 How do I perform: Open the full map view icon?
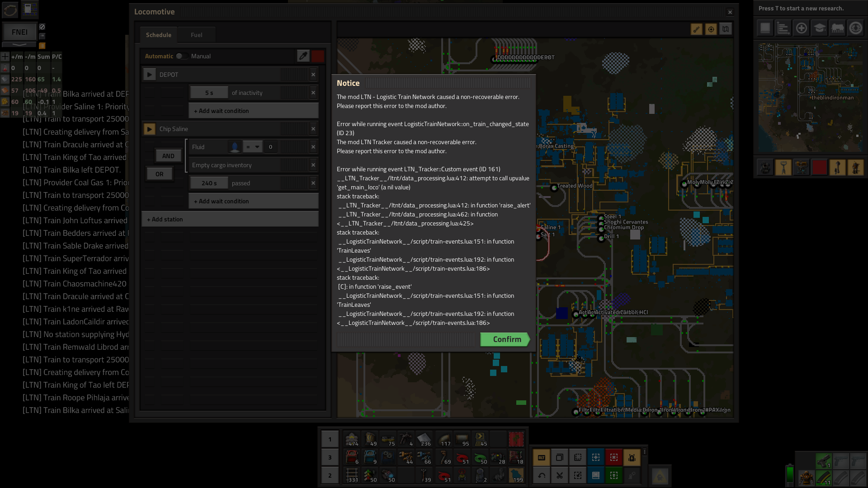725,29
